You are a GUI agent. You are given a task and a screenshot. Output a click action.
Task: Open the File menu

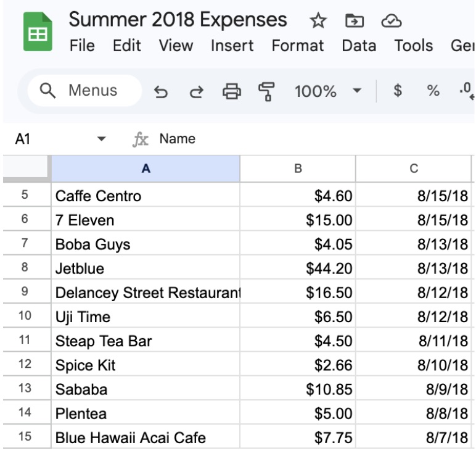(82, 46)
